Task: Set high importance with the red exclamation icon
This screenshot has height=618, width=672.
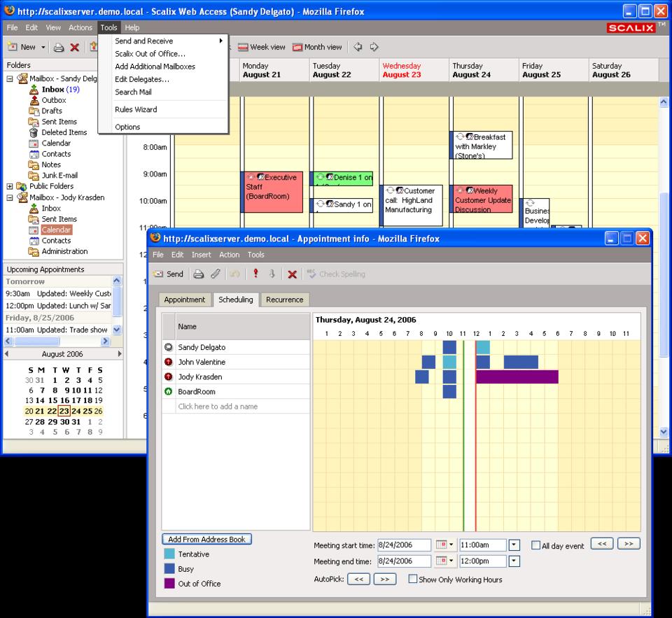Action: tap(255, 274)
